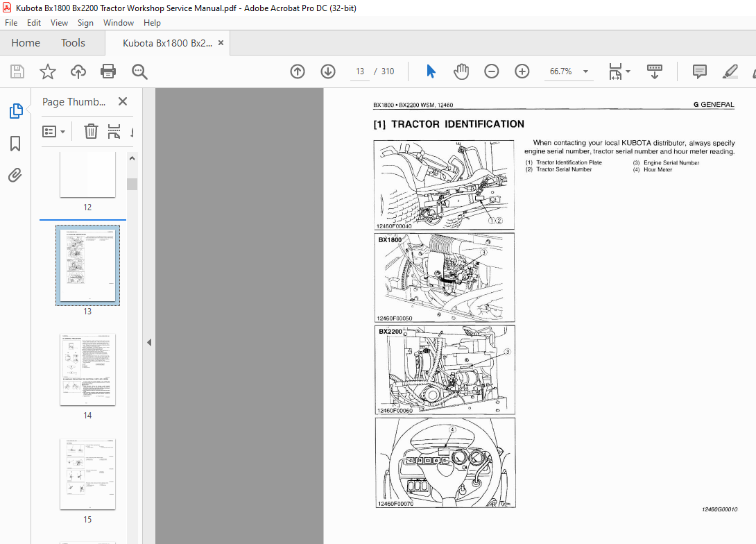Open the View menu
The image size is (756, 544).
(60, 23)
